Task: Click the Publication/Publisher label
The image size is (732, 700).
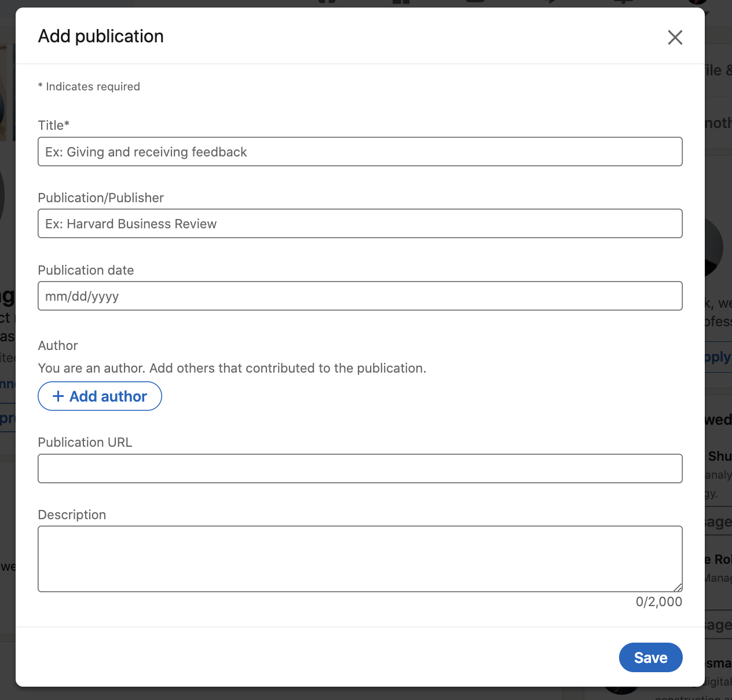Action: [x=101, y=198]
